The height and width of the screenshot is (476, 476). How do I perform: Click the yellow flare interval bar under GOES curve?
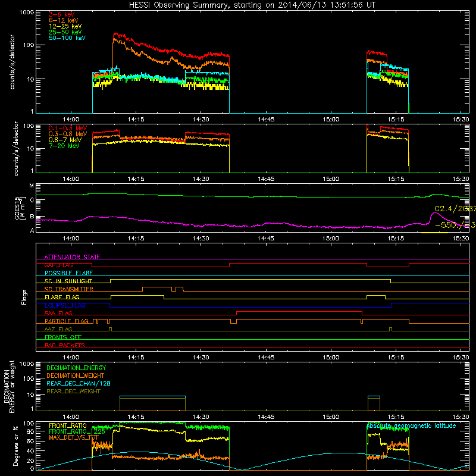click(x=434, y=233)
